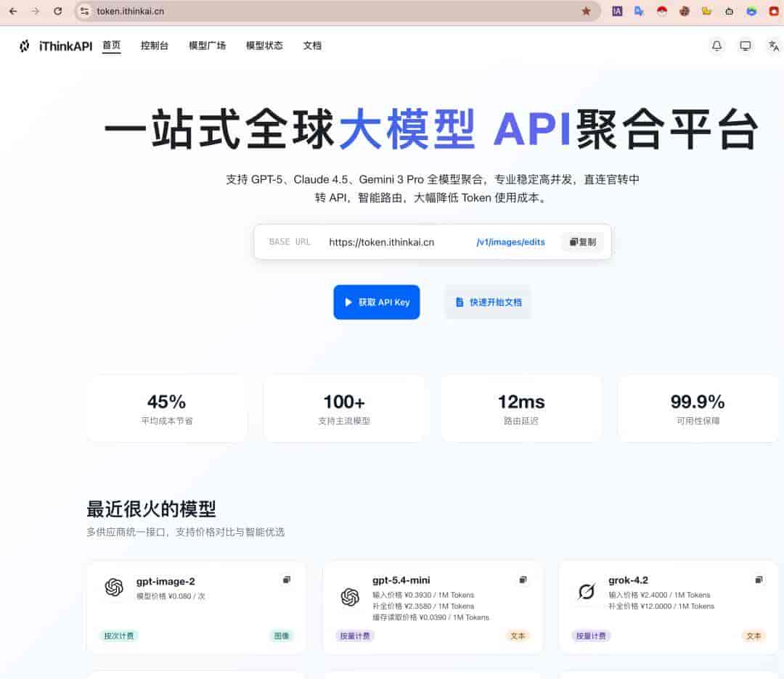Viewport: 784px width, 679px height.
Task: Copy base URL with 复制 button
Action: point(582,242)
